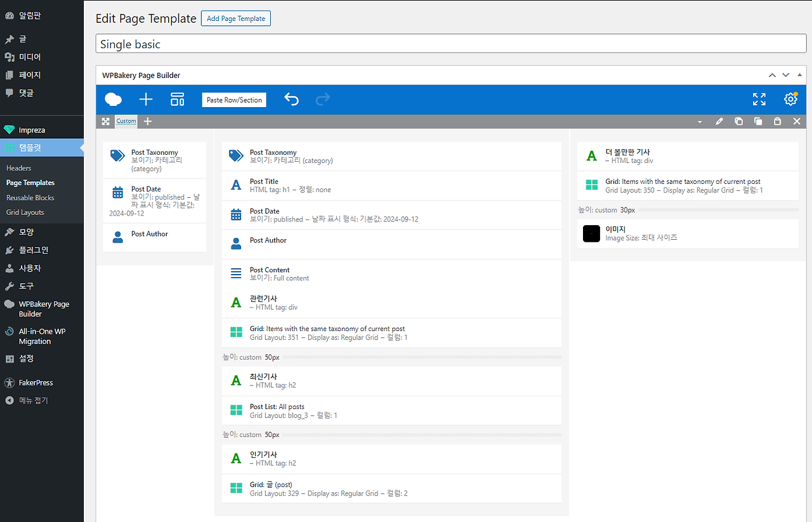Edit this row with the pencil icon
Screen dimensions: 812x522
pyautogui.click(x=719, y=121)
